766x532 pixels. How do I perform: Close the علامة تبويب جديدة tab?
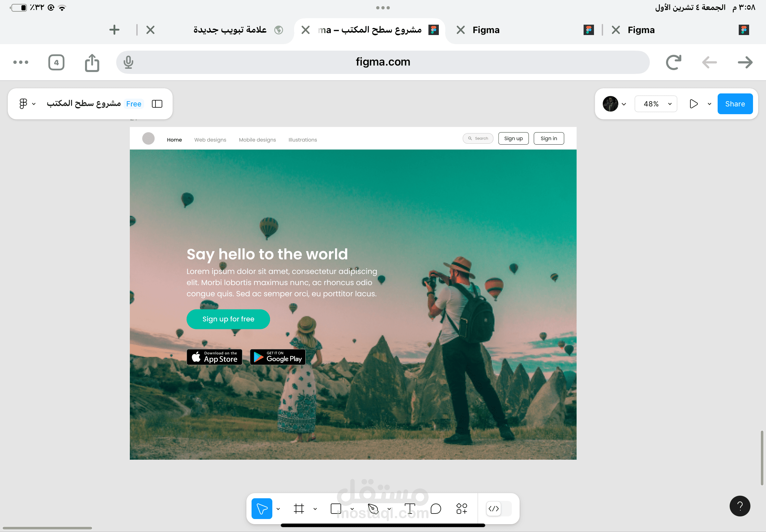click(150, 30)
